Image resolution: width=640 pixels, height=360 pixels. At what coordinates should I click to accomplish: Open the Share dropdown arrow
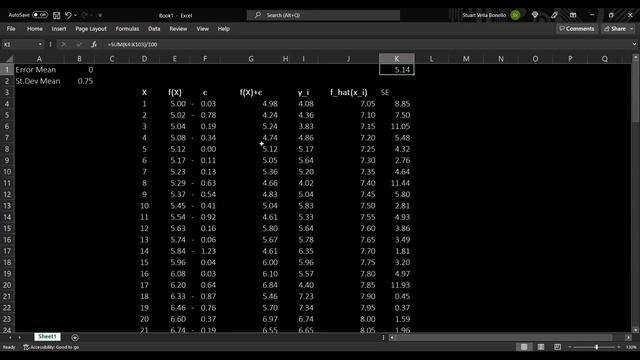(x=631, y=29)
